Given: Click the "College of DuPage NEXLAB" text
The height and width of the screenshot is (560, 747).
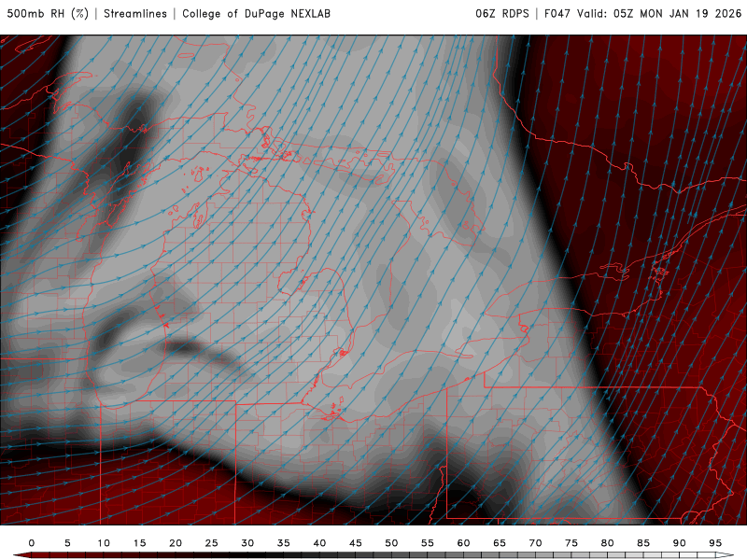Looking at the screenshot, I should pyautogui.click(x=256, y=13).
